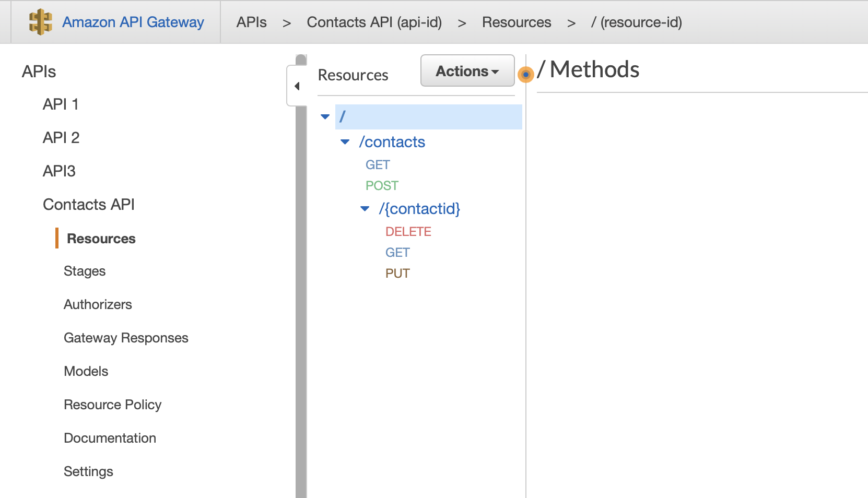Select the root / resource row
Screen dimensions: 868x498
pyautogui.click(x=428, y=116)
